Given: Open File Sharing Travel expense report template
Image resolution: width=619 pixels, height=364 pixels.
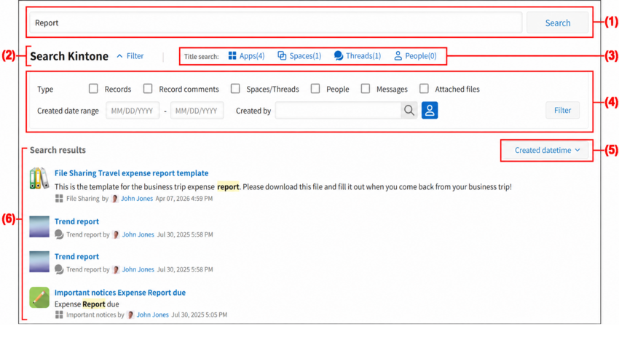Looking at the screenshot, I should (x=132, y=173).
